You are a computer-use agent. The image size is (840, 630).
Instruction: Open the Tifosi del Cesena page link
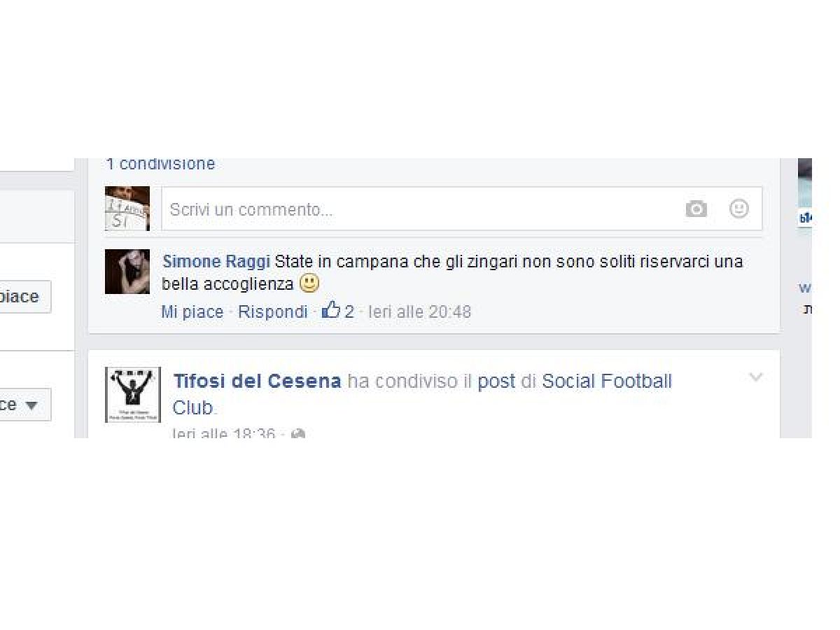coord(258,381)
